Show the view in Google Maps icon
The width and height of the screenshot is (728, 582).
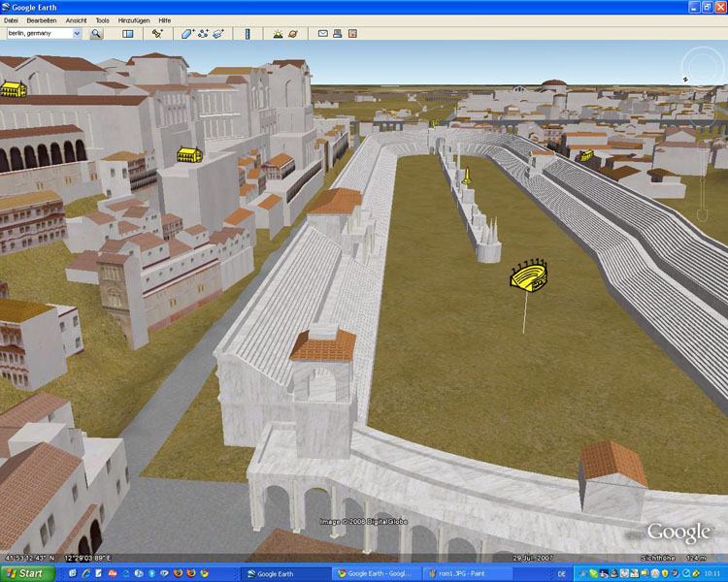pos(353,33)
